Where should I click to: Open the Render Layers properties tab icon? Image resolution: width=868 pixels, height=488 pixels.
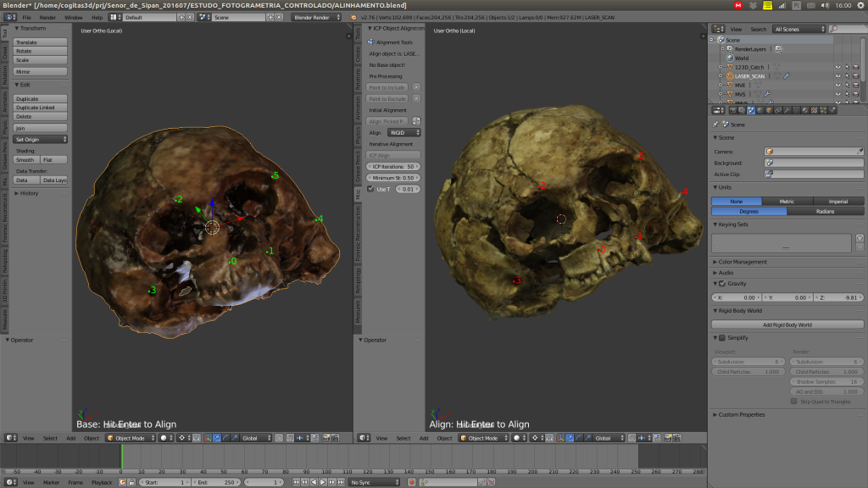(742, 111)
